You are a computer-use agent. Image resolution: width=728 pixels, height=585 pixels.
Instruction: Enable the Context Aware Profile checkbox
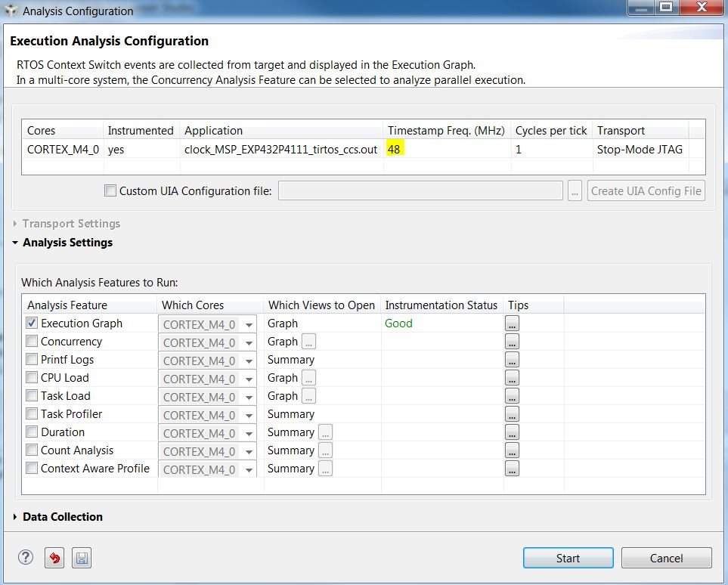[x=32, y=468]
